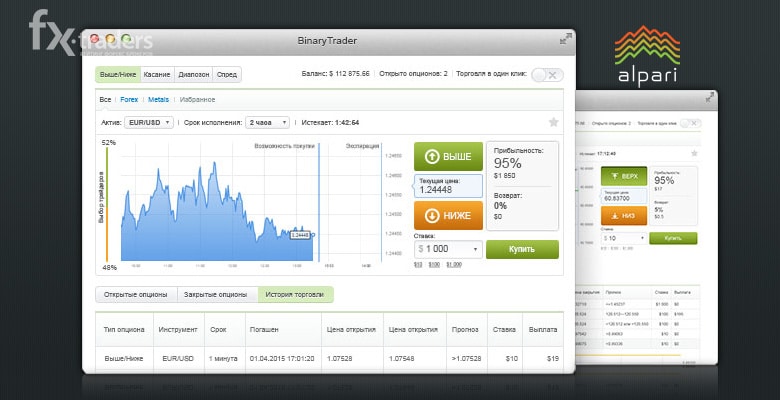Click the НИЗ button in background window
780x400 pixels.
(x=624, y=215)
